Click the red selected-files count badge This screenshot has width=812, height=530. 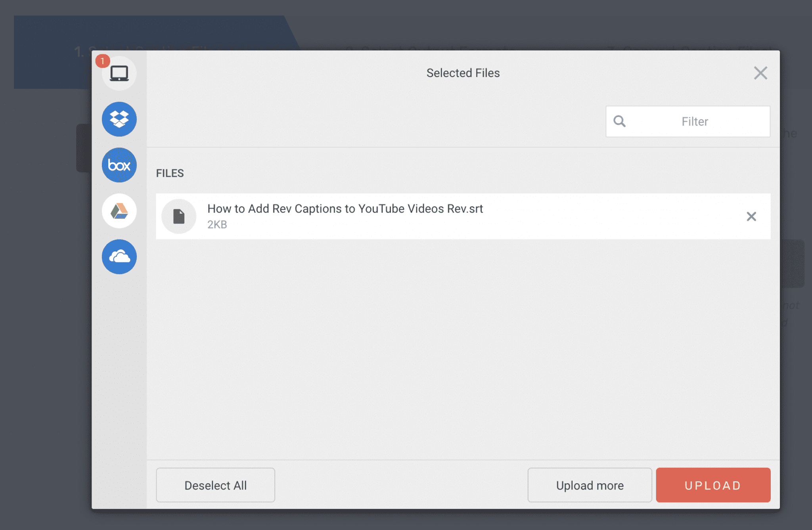pyautogui.click(x=102, y=61)
